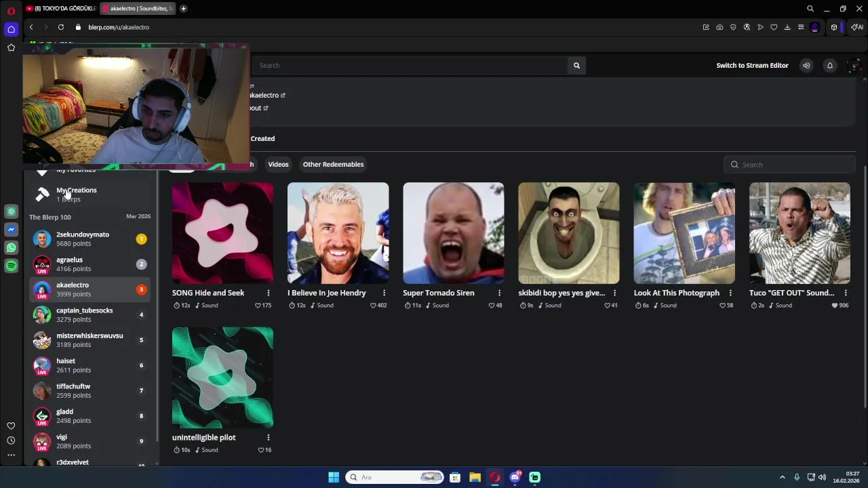Open bookmarks star in Opera sidebar

click(x=11, y=47)
